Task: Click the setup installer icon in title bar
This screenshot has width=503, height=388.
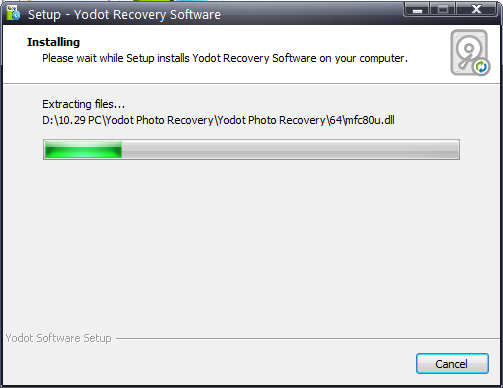Action: pos(13,13)
